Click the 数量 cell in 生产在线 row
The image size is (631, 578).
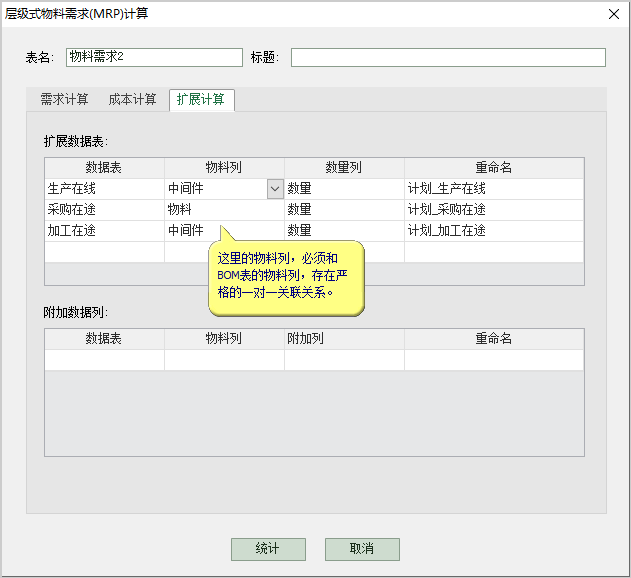pyautogui.click(x=344, y=189)
